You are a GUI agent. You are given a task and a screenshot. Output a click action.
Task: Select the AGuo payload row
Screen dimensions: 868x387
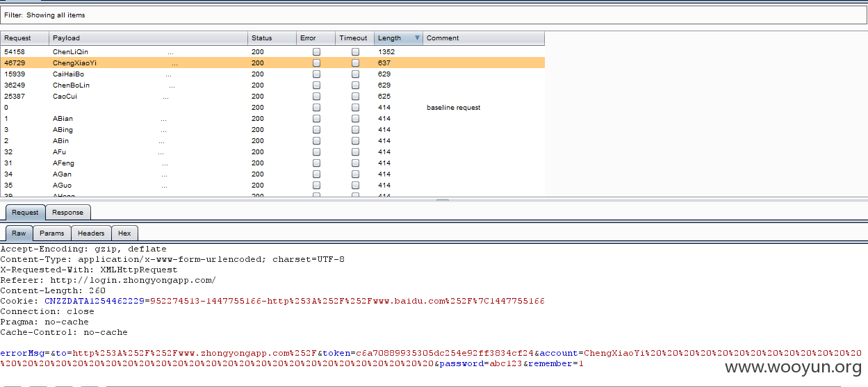click(x=272, y=186)
